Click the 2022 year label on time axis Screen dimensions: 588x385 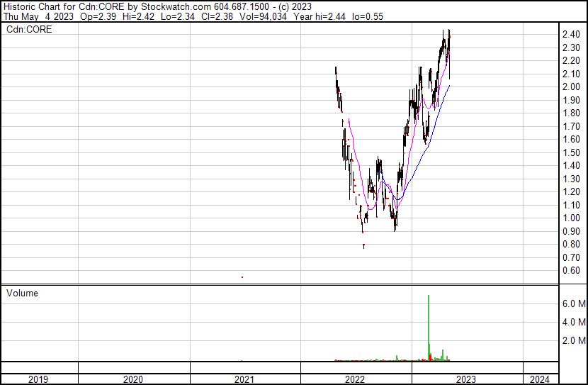(x=355, y=379)
